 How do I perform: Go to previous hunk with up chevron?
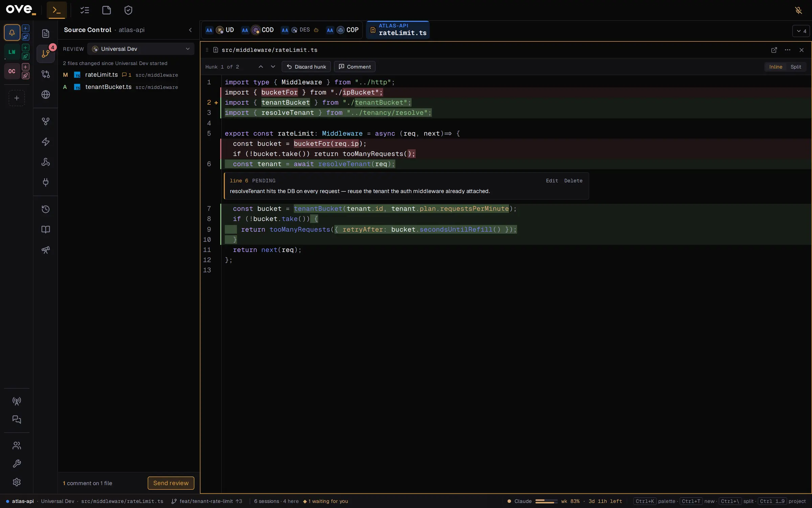click(x=261, y=67)
